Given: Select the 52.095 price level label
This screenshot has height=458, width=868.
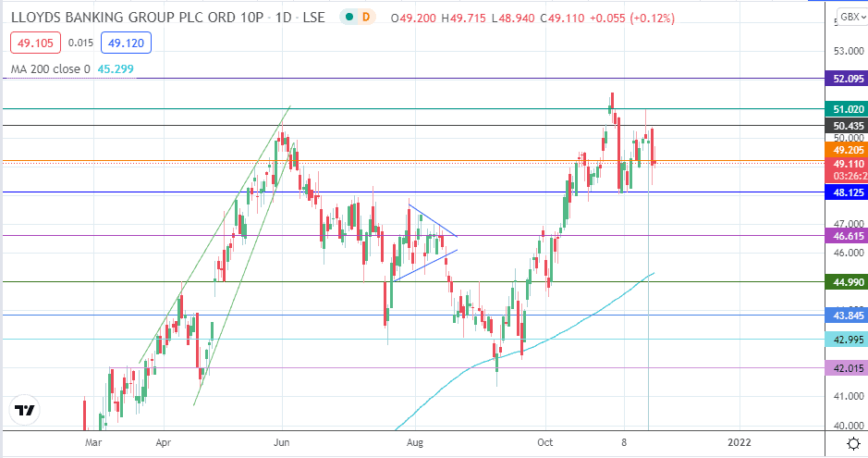Looking at the screenshot, I should tap(847, 79).
